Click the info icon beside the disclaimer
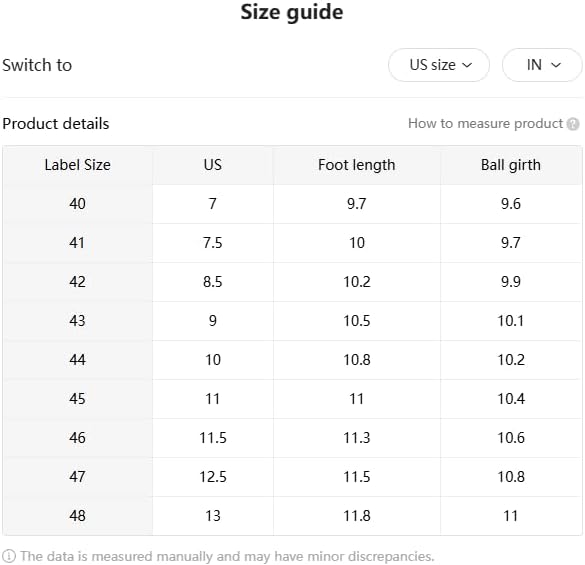Viewport: 585px width, 565px height. (x=9, y=556)
